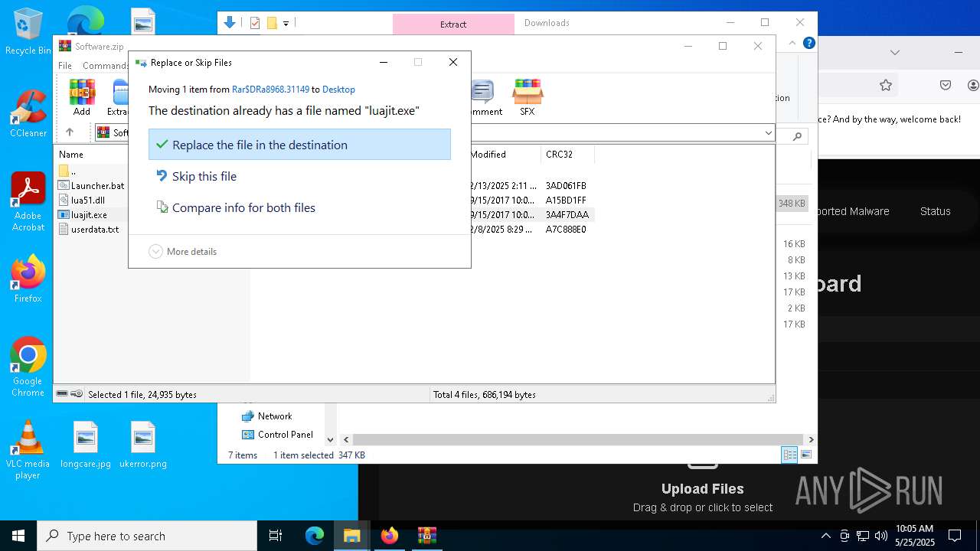Viewport: 980px width, 551px height.
Task: Open the WinRAR Commands menu
Action: click(x=105, y=66)
